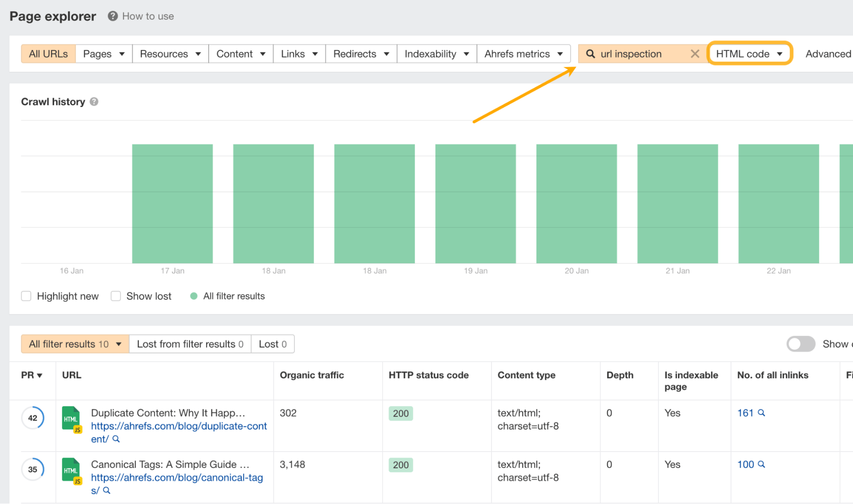This screenshot has width=853, height=504.
Task: Click the HTML code icon in filter bar
Action: pyautogui.click(x=750, y=53)
